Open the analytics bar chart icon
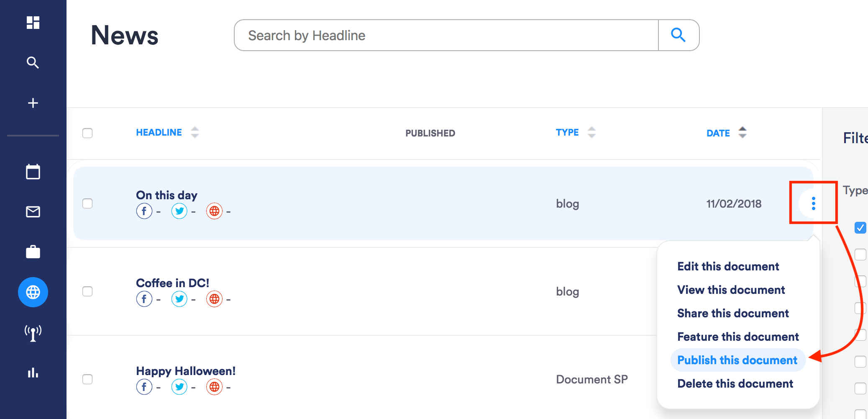 [x=33, y=373]
